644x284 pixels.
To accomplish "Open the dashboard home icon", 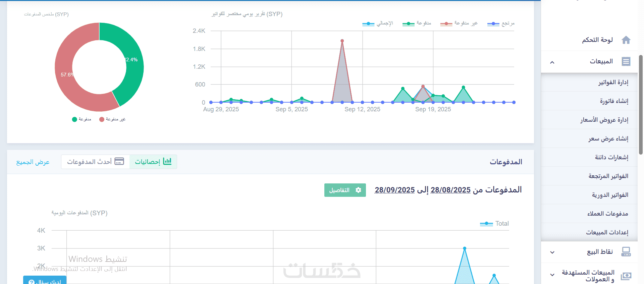I will tap(626, 40).
